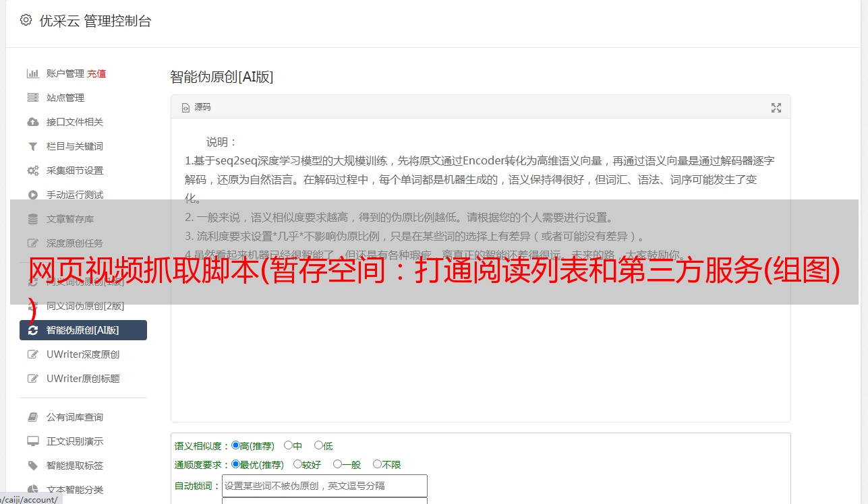
Task: Click inside the rich text editor area
Action: (x=480, y=271)
